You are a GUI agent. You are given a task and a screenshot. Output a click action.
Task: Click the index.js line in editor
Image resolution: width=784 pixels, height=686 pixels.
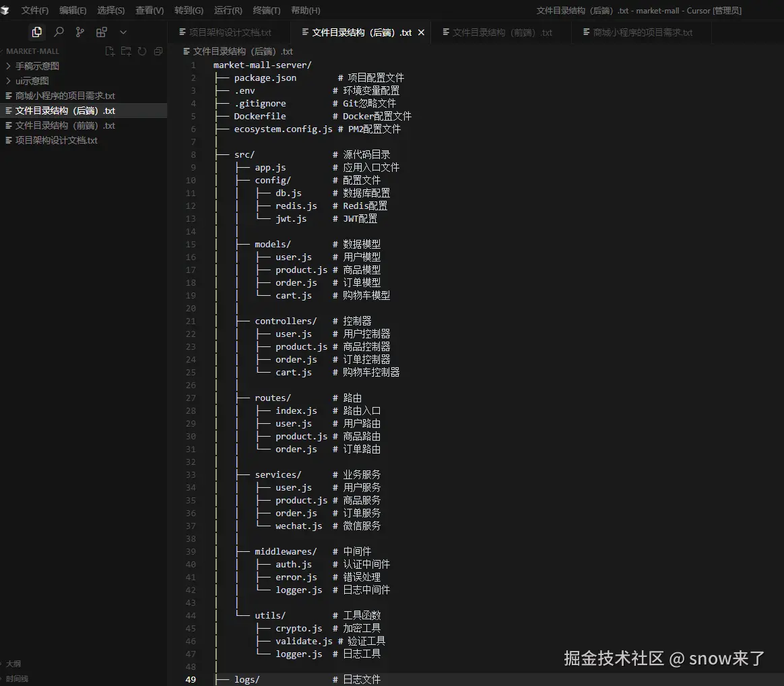tap(297, 411)
